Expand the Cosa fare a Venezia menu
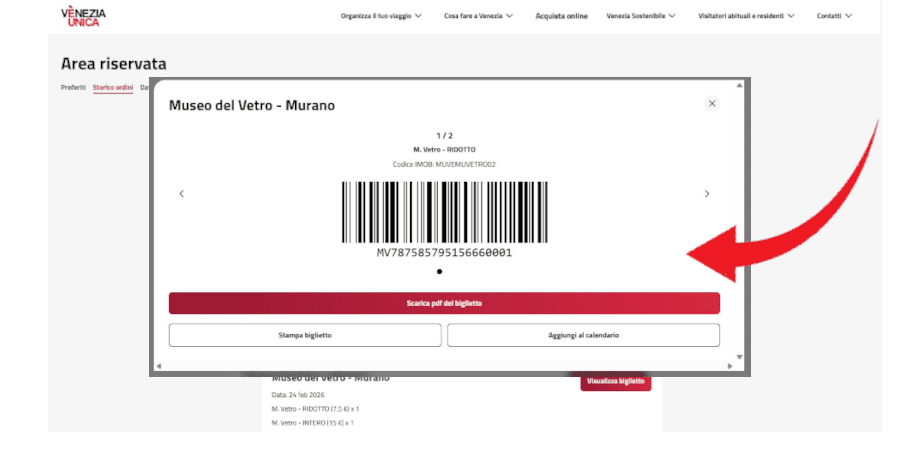This screenshot has width=900, height=450. click(478, 16)
